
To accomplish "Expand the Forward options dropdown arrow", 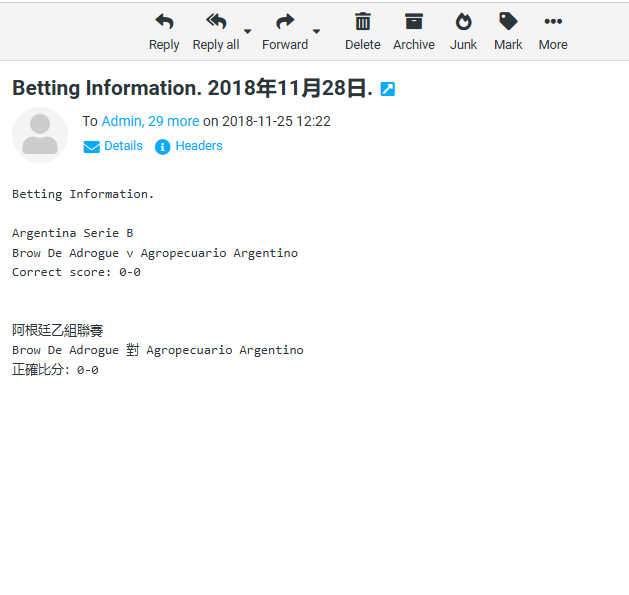I will 317,31.
